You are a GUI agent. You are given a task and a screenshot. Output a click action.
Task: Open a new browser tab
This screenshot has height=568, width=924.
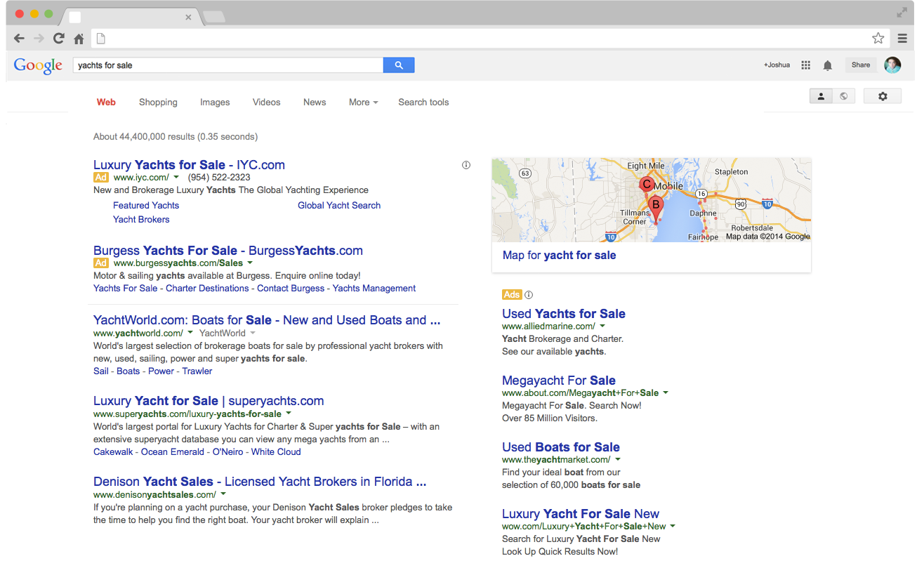pyautogui.click(x=214, y=17)
